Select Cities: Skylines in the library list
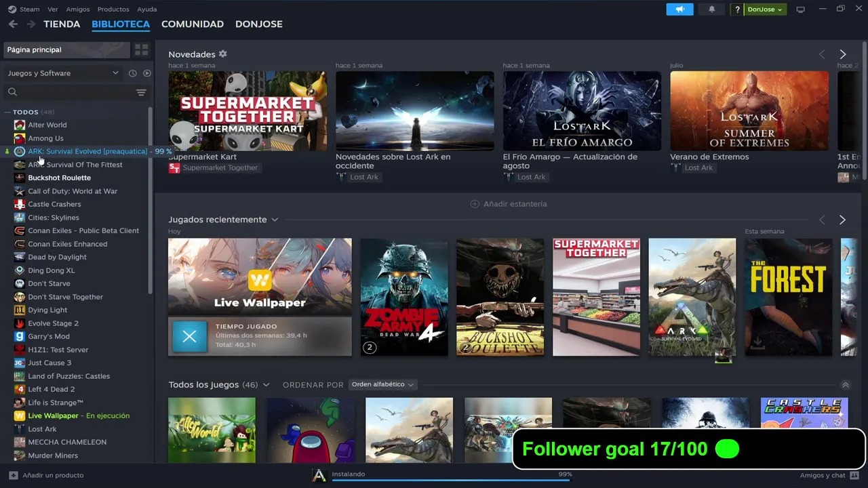Viewport: 868px width, 488px height. [x=54, y=218]
